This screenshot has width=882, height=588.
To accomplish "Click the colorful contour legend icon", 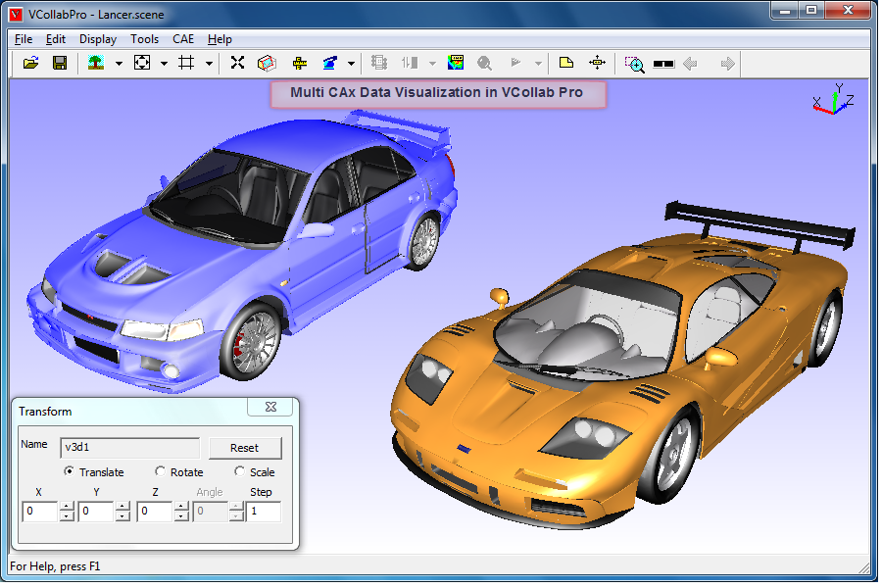I will pos(456,63).
